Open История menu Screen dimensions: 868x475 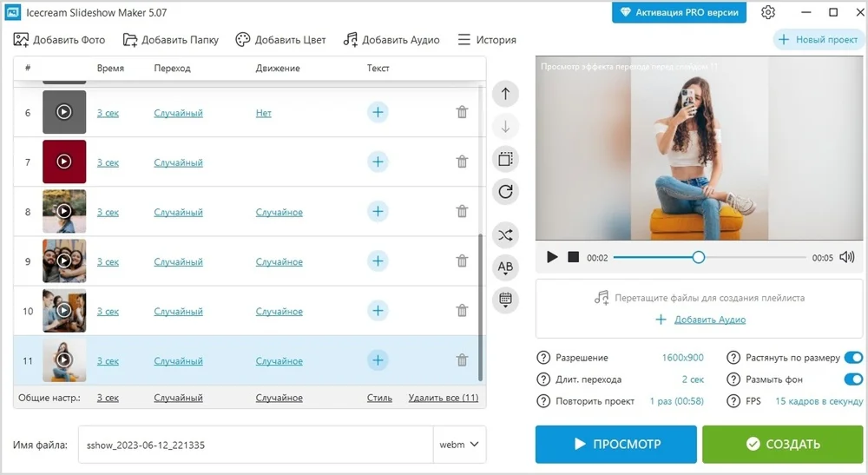[487, 40]
